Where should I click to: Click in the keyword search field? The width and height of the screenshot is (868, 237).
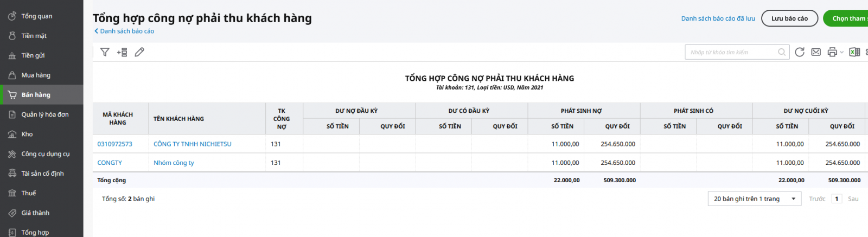coord(732,52)
